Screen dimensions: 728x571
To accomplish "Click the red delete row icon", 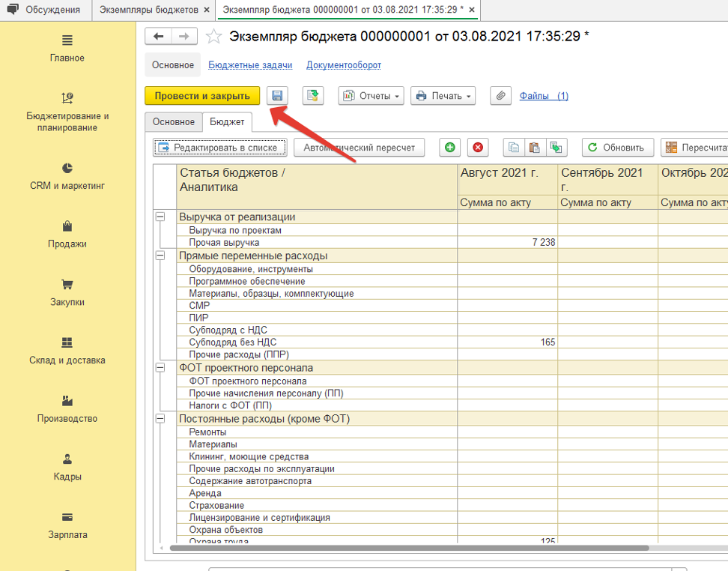I will point(478,148).
